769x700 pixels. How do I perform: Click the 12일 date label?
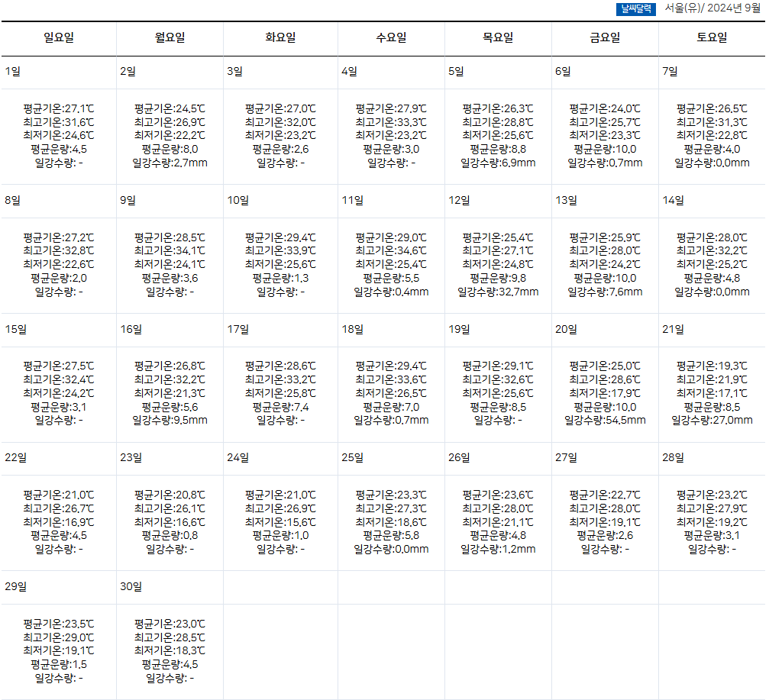(459, 201)
